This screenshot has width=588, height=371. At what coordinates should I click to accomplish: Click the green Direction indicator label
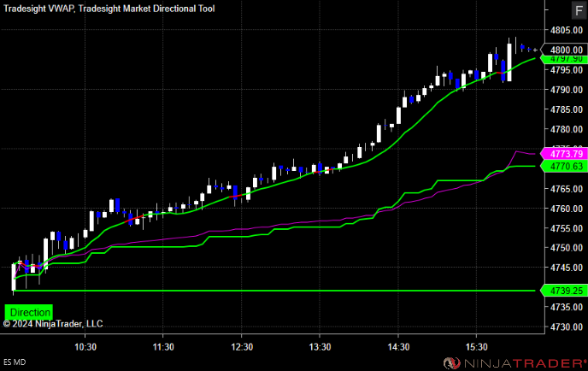[x=29, y=312]
